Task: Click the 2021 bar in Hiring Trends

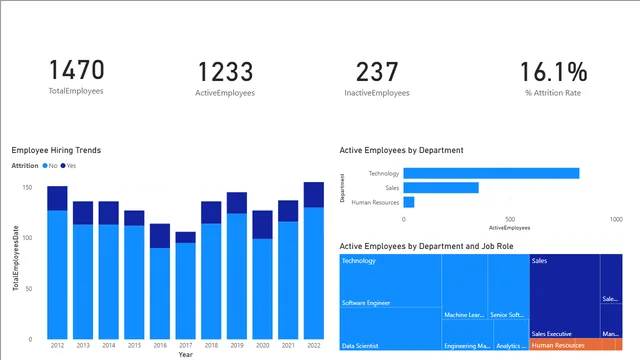Action: tap(288, 270)
